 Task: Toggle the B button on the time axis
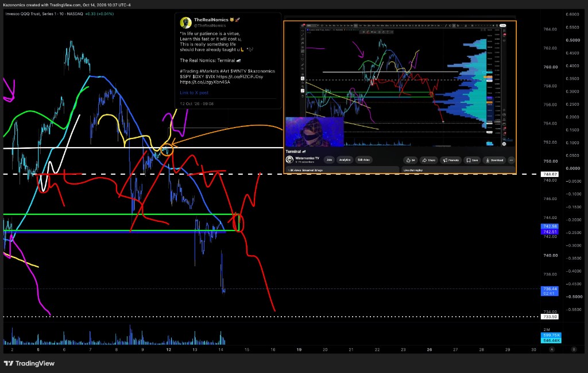(574, 349)
